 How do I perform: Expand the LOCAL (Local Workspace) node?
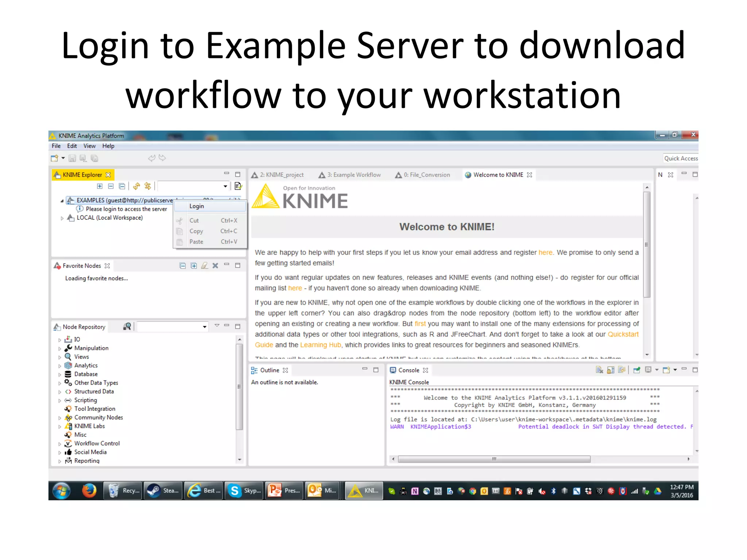(x=62, y=218)
